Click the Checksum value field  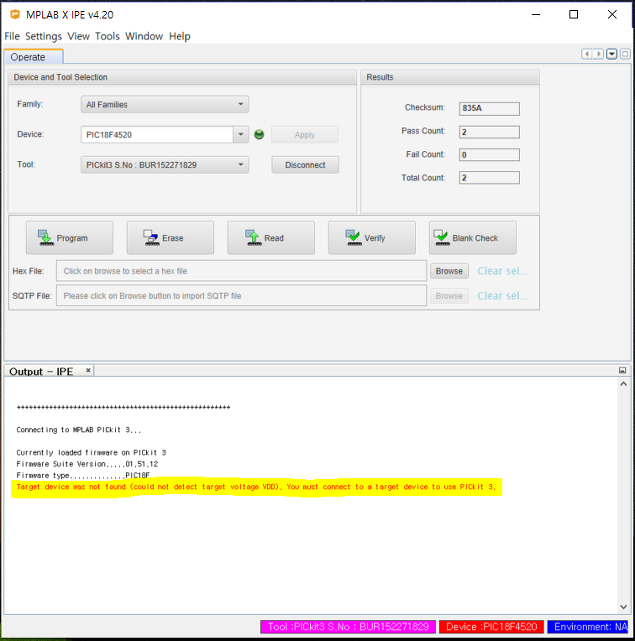pos(489,108)
